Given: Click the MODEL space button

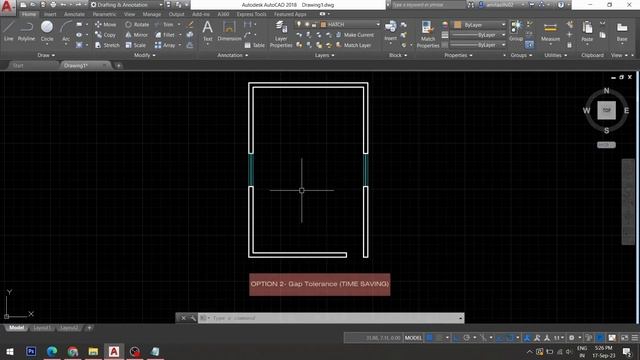Looking at the screenshot, I should 413,338.
